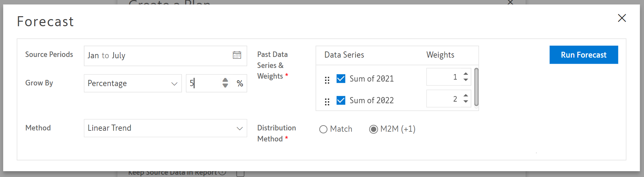This screenshot has height=177, width=644.
Task: Grab the drag handle for Sum of 2021
Action: pos(327,80)
